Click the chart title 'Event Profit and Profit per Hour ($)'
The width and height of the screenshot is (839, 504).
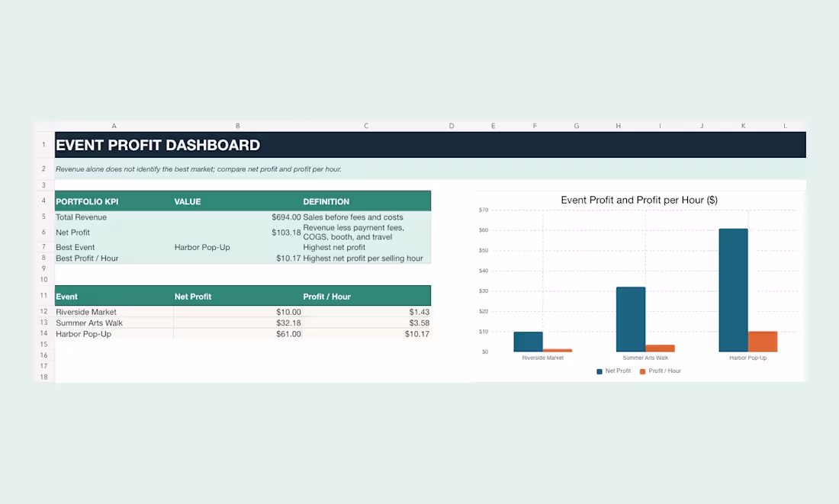click(x=639, y=200)
